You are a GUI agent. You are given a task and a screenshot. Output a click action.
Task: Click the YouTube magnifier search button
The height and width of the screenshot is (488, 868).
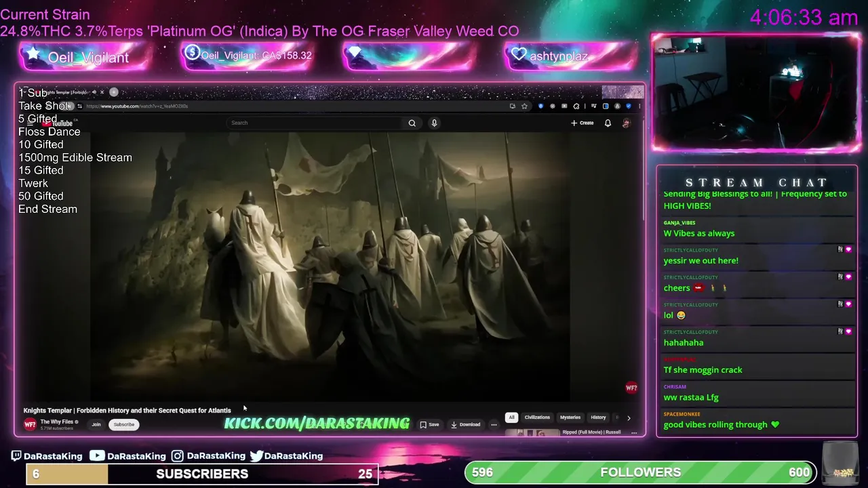pyautogui.click(x=412, y=123)
